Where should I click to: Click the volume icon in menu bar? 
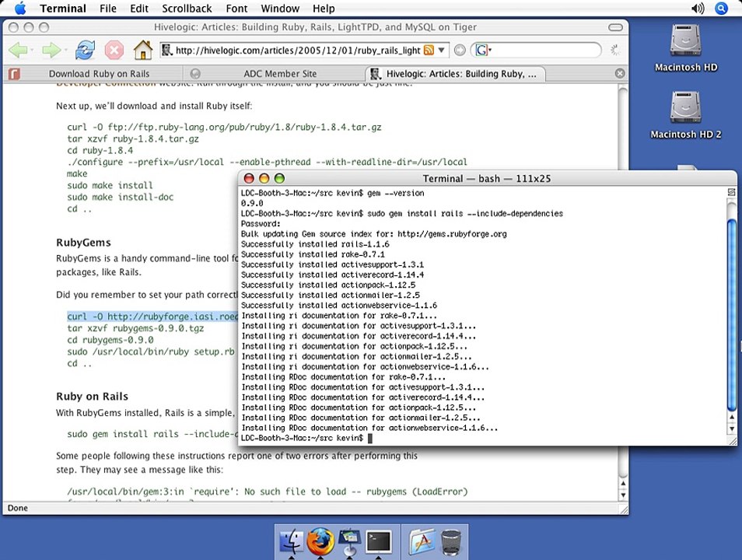pos(698,9)
